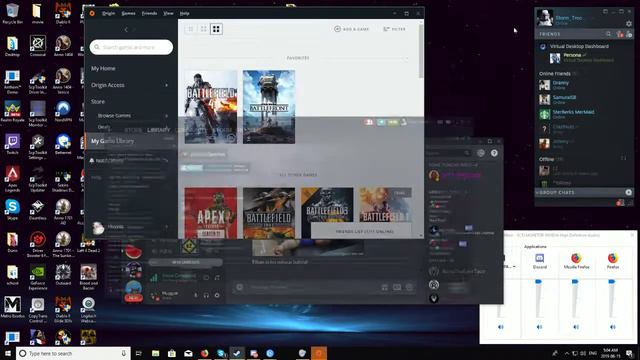This screenshot has width=640, height=360.
Task: Click the Origin search games field
Action: pos(131,47)
